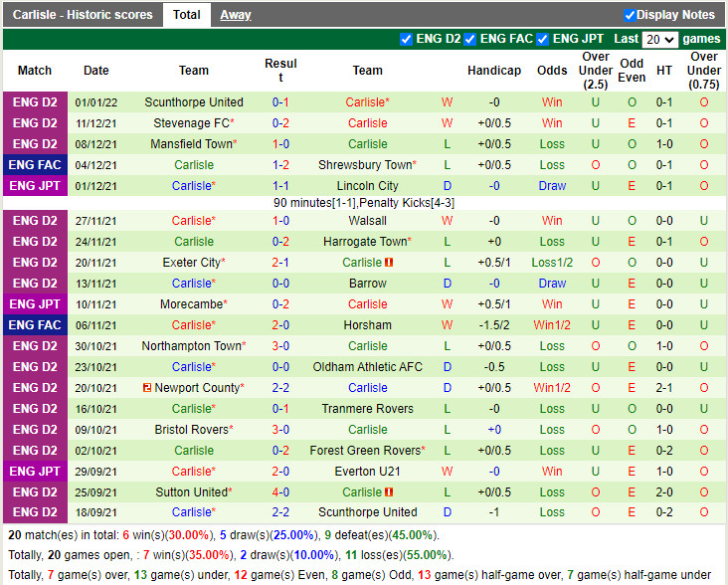The width and height of the screenshot is (728, 585).
Task: Open the Last 20 games dropdown
Action: pos(659,40)
